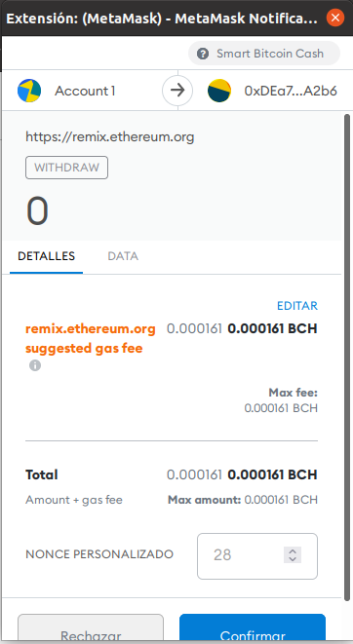Image resolution: width=353 pixels, height=644 pixels.
Task: Click the nonce personalizado input field
Action: [257, 556]
